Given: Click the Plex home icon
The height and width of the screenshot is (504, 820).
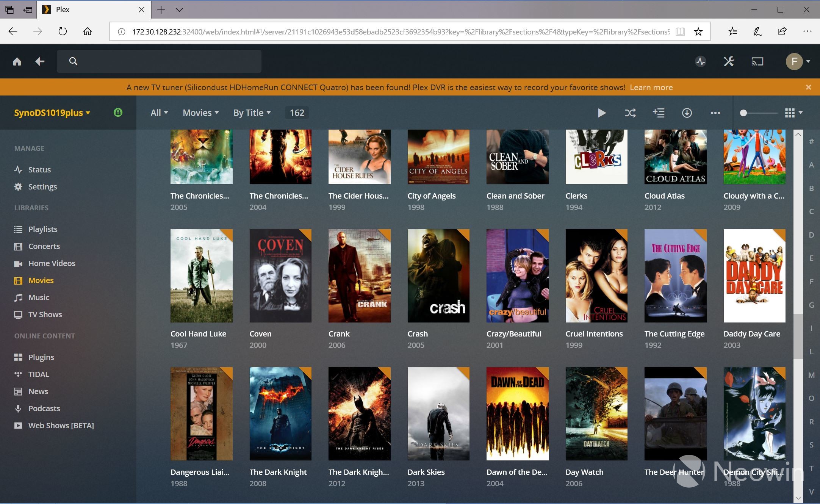Looking at the screenshot, I should (17, 61).
